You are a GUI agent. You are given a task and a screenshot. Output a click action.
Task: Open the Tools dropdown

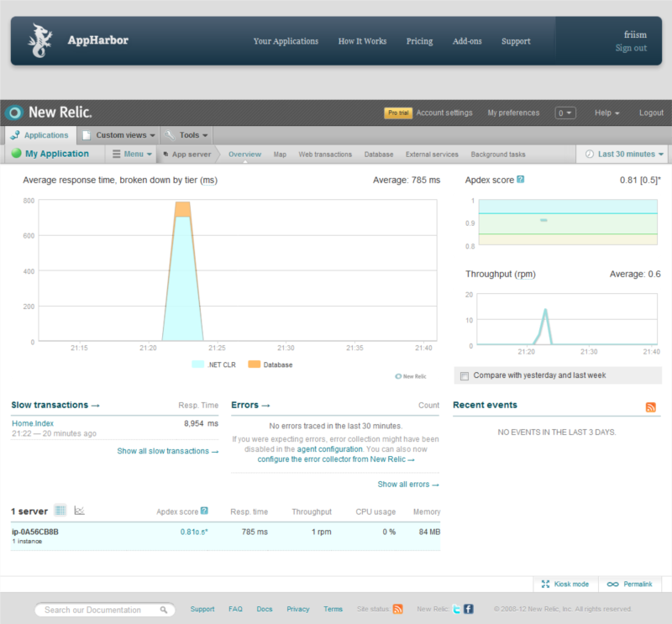tap(186, 135)
